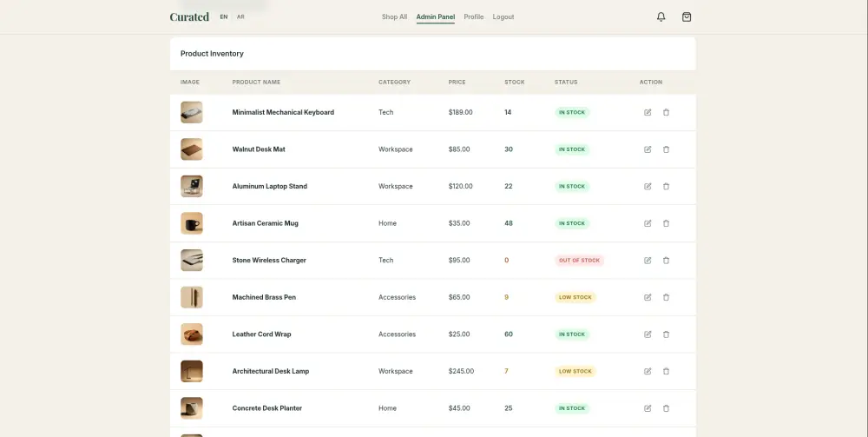This screenshot has width=868, height=437.
Task: Click the $245.00 price cell
Action: click(461, 372)
